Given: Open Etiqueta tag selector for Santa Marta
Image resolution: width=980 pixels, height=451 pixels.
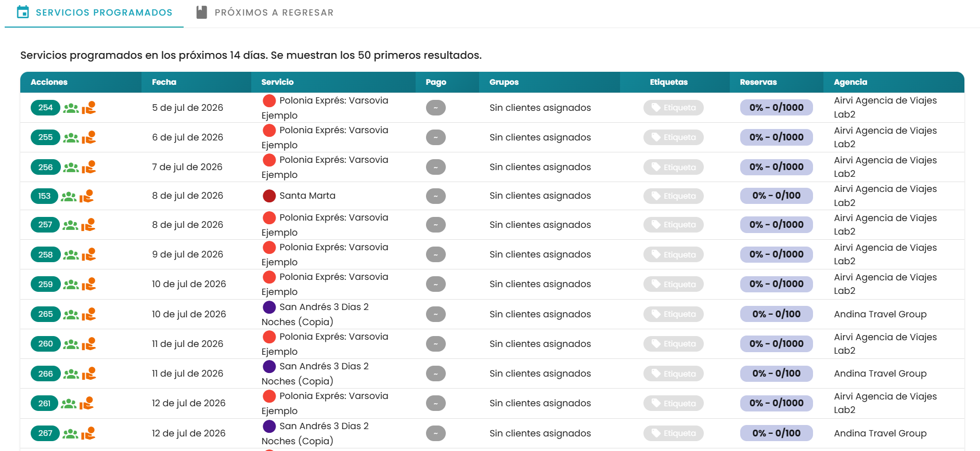Looking at the screenshot, I should click(674, 196).
